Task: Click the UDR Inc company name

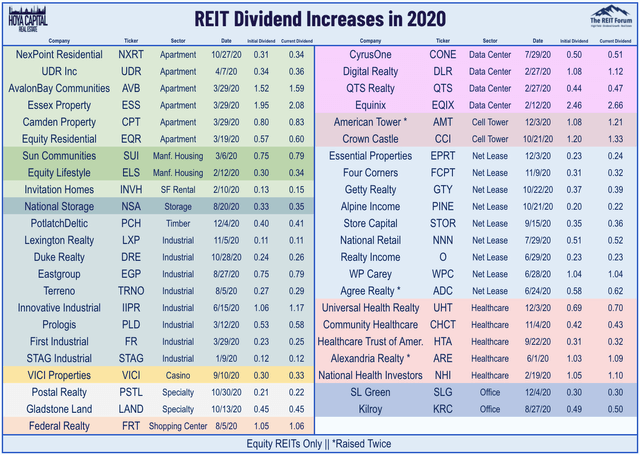Action: [x=59, y=71]
